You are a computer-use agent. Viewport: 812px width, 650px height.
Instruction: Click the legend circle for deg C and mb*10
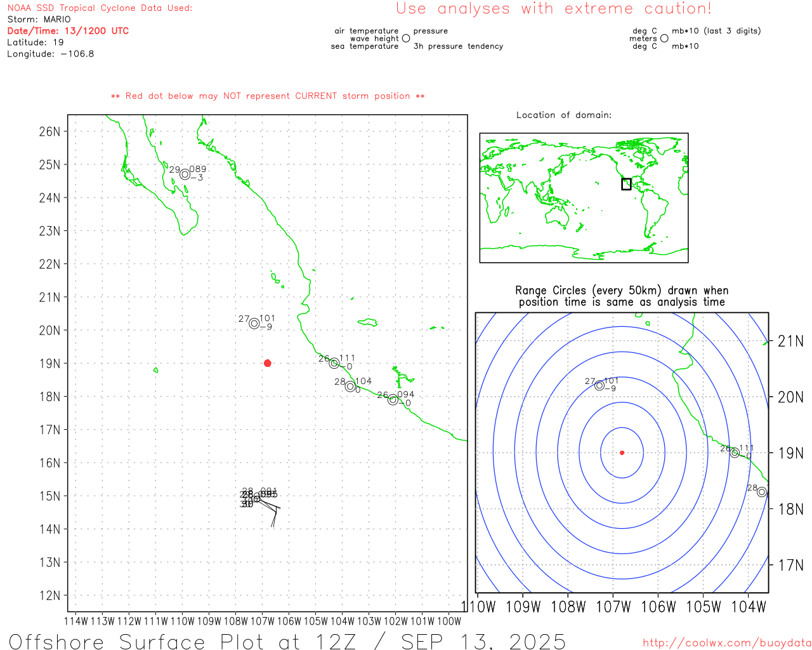click(x=664, y=38)
